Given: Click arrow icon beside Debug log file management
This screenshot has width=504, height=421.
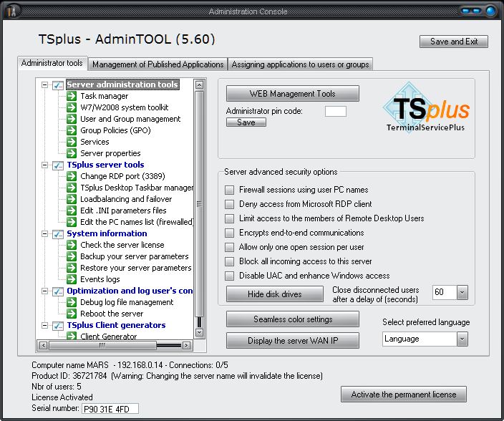Looking at the screenshot, I should click(x=72, y=302).
